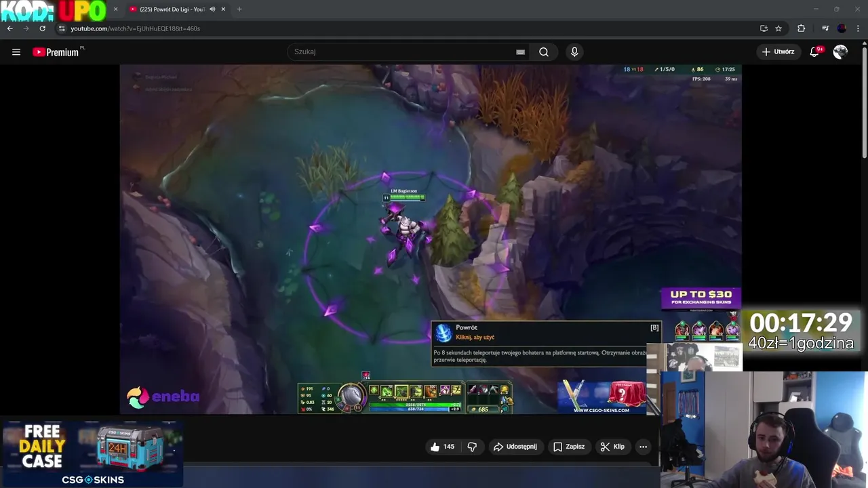Open a new browser tab
This screenshot has width=868, height=488.
(x=239, y=9)
